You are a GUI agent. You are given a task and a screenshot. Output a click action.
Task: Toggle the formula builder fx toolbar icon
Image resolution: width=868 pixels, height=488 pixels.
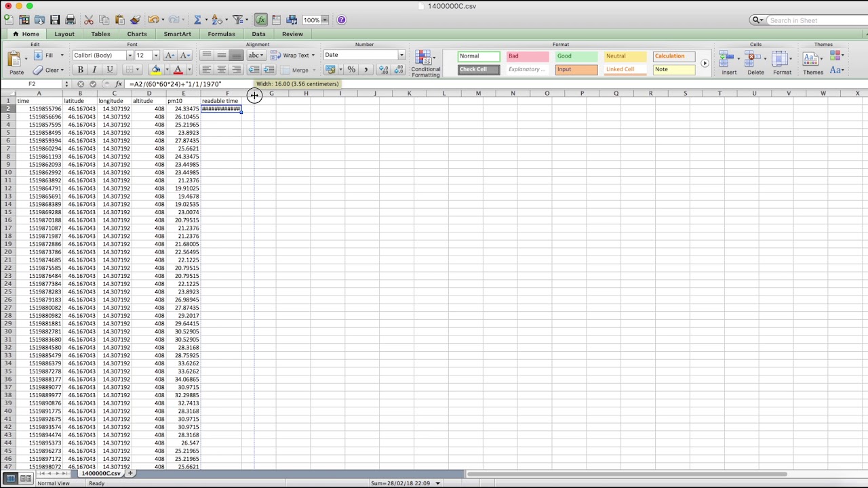click(261, 20)
